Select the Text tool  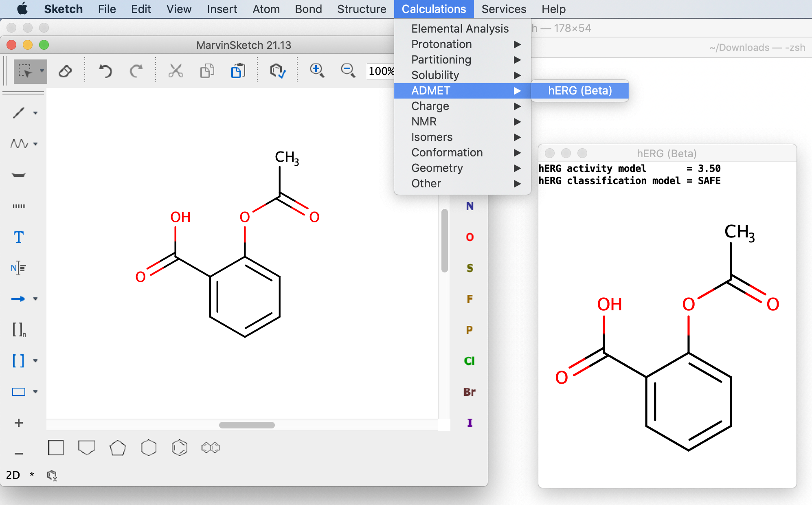point(18,237)
